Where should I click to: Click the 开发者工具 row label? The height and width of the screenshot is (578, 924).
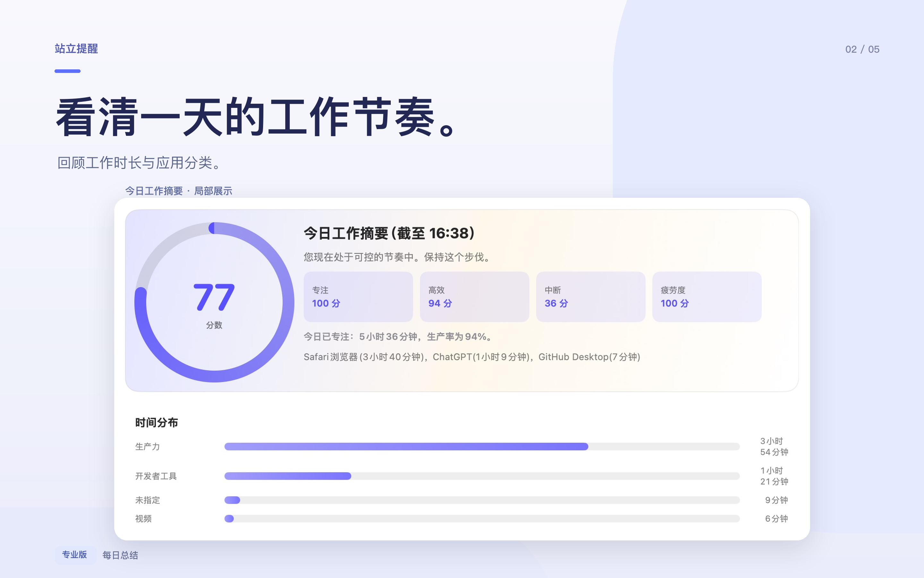(x=156, y=476)
